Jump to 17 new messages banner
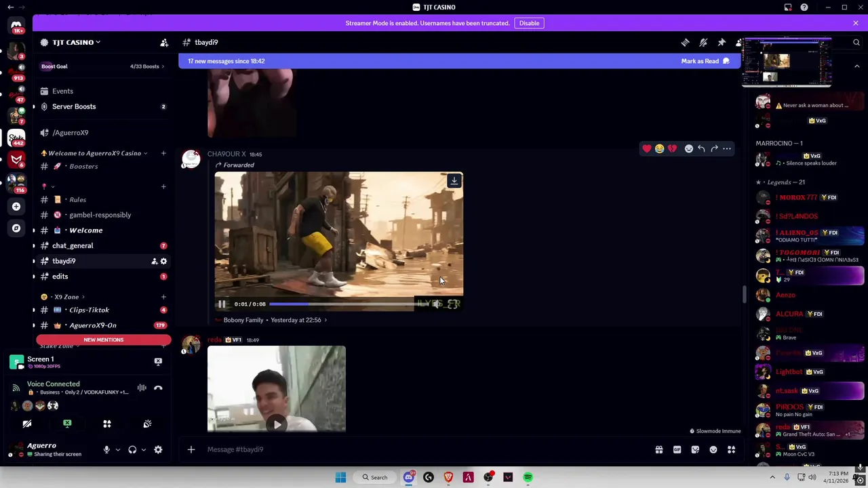Screen dimensions: 868x488 [x=226, y=61]
